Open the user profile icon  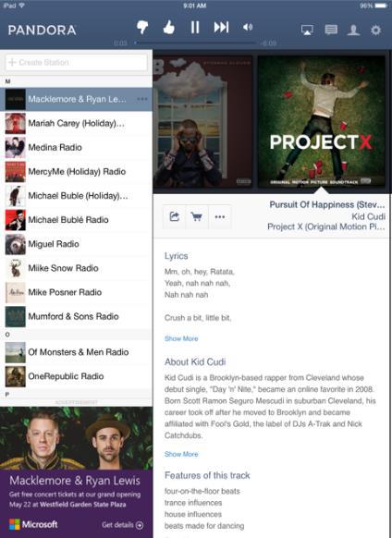(353, 30)
